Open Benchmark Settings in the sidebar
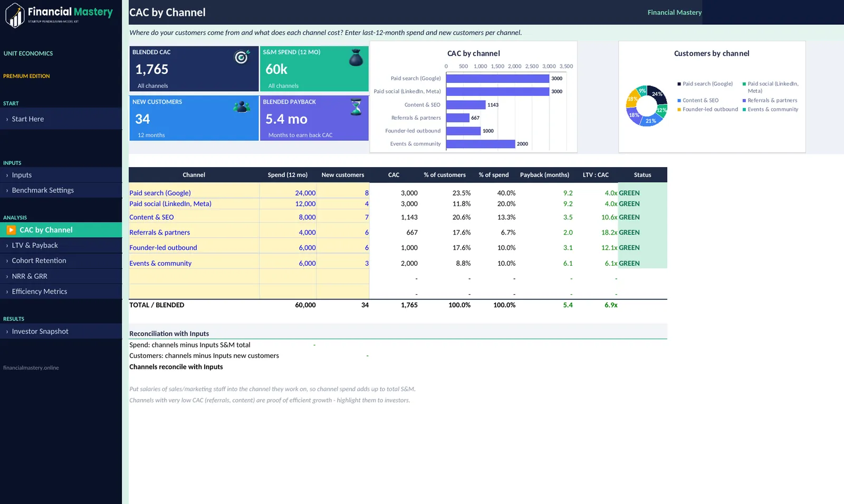This screenshot has width=844, height=504. click(61, 190)
